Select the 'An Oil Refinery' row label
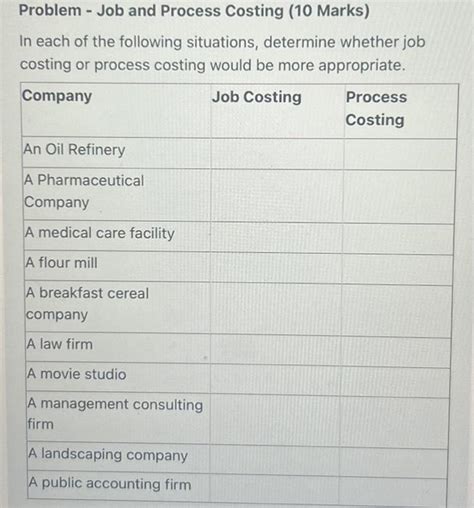The height and width of the screenshot is (508, 474). pyautogui.click(x=74, y=149)
